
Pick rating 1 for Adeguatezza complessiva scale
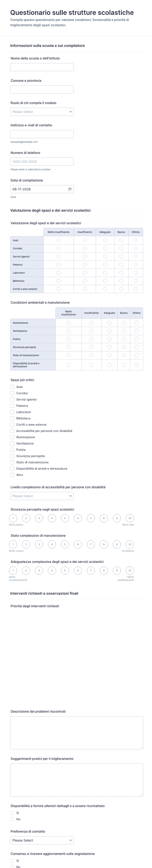click(x=13, y=570)
